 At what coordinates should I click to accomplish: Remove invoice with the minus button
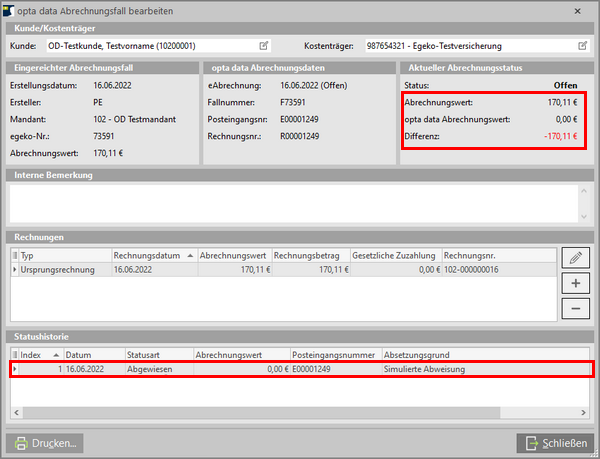click(x=574, y=308)
